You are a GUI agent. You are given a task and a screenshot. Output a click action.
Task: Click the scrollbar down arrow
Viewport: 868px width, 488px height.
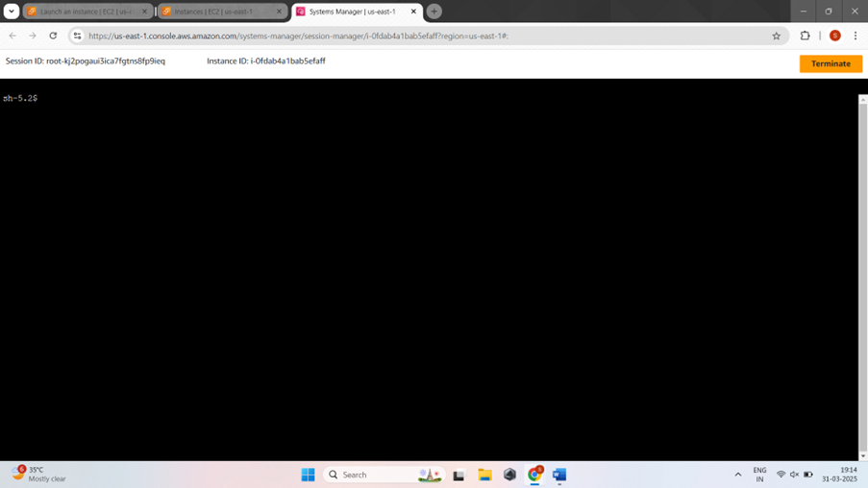pos(862,456)
